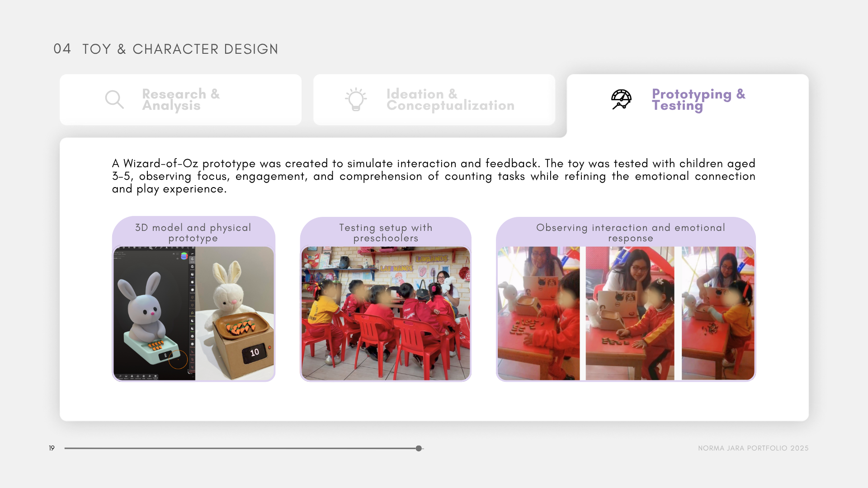The image size is (868, 488).
Task: Open the Ideation & Conceptualization tab
Action: tap(434, 99)
